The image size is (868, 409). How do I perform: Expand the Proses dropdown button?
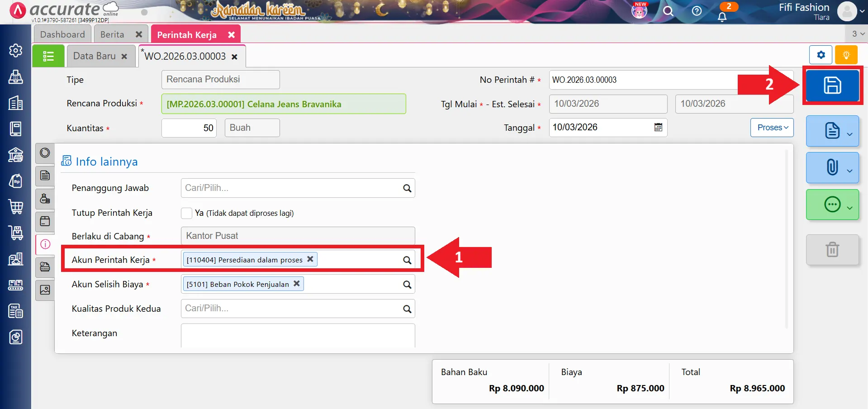tap(772, 128)
